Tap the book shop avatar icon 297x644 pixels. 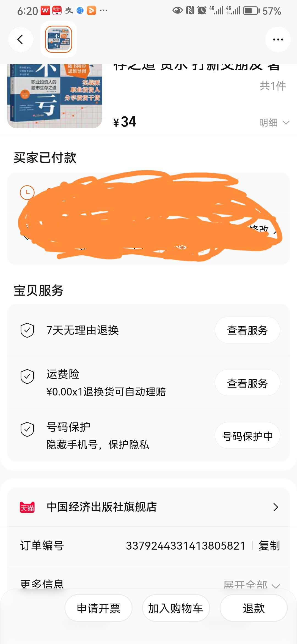59,39
